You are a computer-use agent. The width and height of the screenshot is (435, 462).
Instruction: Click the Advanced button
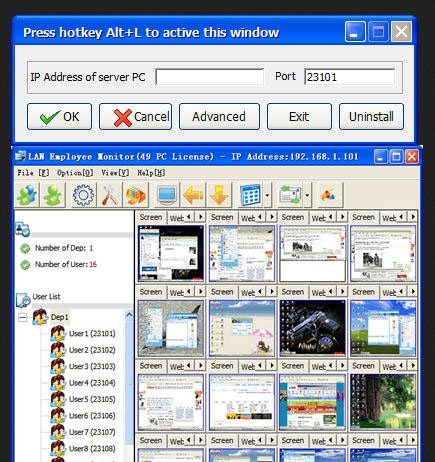(219, 116)
